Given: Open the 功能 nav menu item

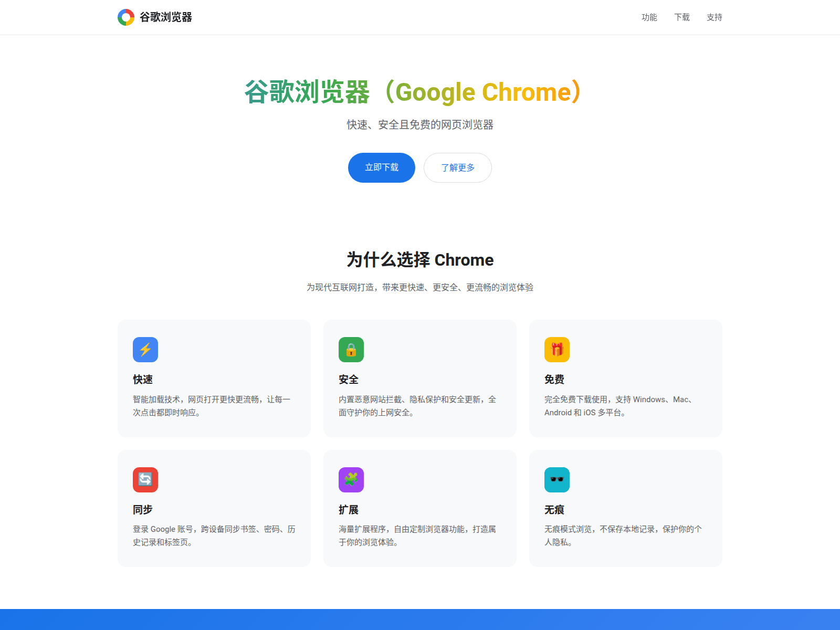Looking at the screenshot, I should click(649, 17).
